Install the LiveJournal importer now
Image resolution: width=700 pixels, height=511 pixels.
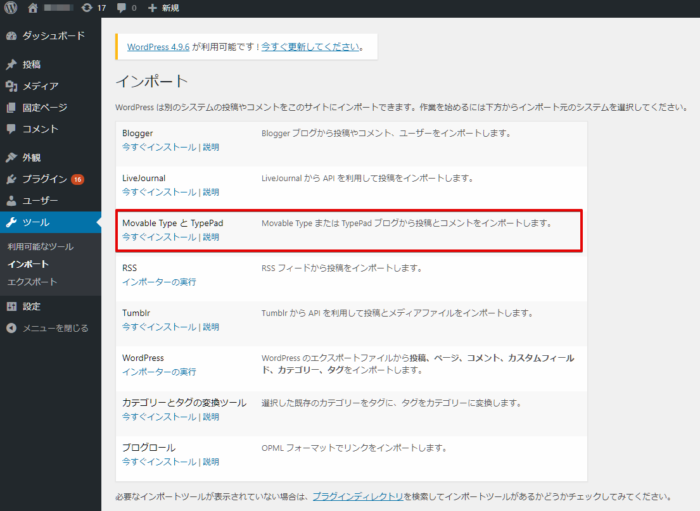159,192
